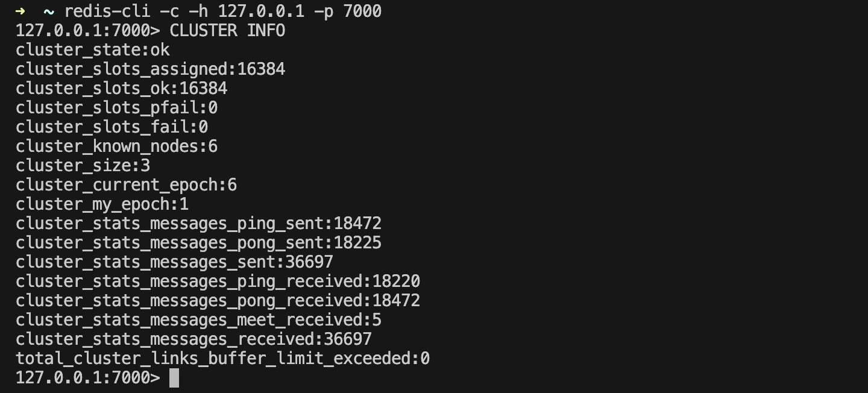Click the messages_ping_sent:18472 line
This screenshot has width=868, height=393.
coord(198,224)
